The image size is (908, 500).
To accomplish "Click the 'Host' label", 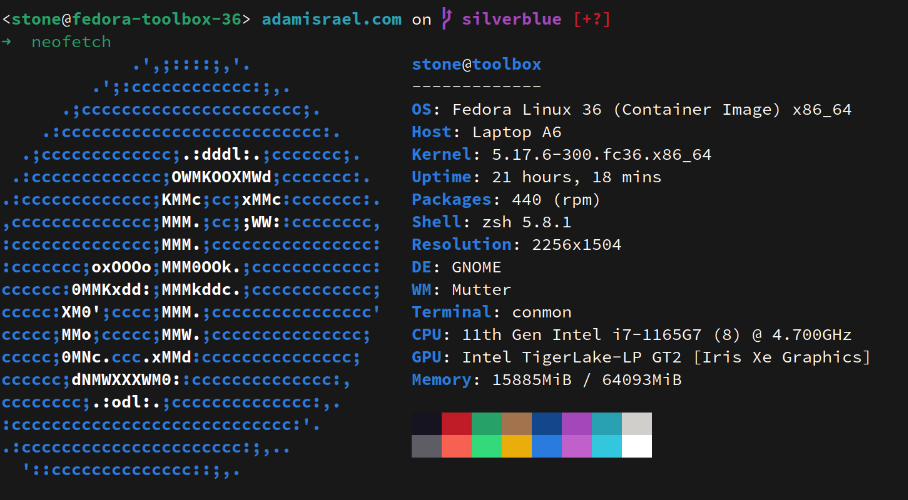I will (431, 132).
